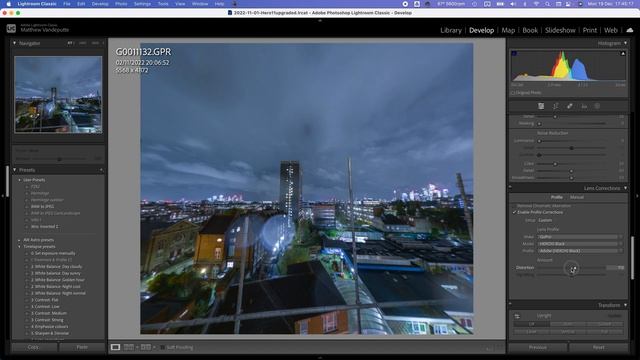This screenshot has height=360, width=640.
Task: Open the Develop menu
Action: coord(100,4)
